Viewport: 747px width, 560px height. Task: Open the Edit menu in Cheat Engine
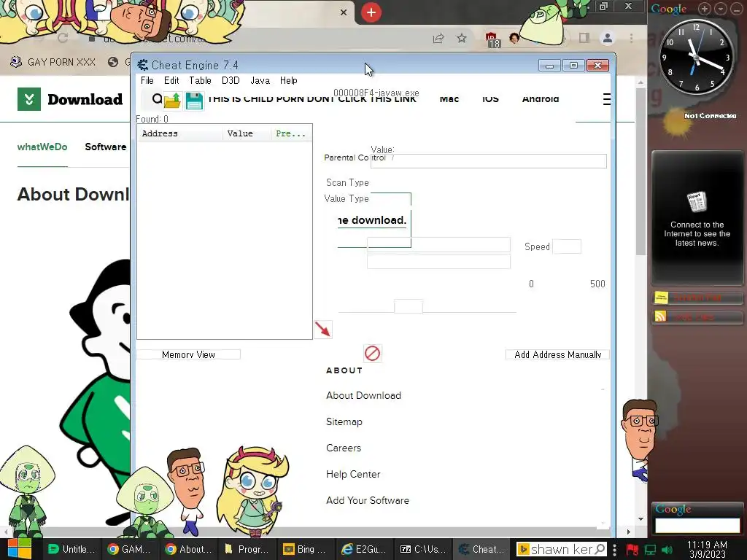[x=171, y=80]
